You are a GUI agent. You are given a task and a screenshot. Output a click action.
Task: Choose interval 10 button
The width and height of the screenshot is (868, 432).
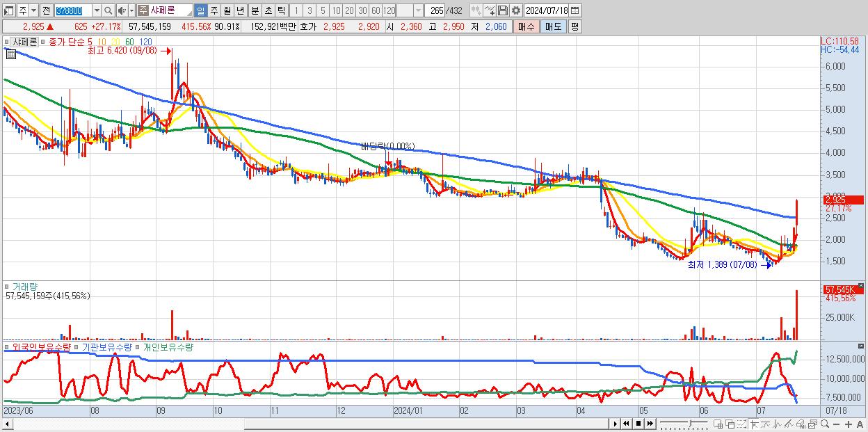pyautogui.click(x=336, y=10)
